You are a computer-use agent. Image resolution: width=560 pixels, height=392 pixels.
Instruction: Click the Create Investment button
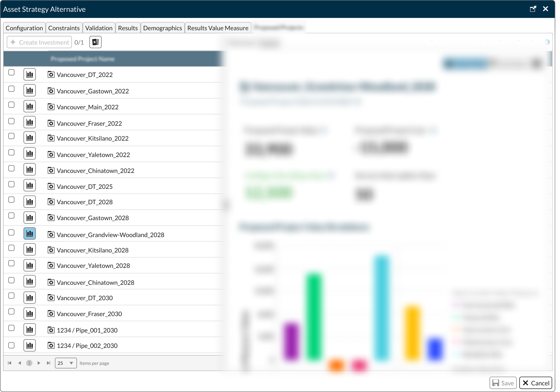pyautogui.click(x=39, y=42)
